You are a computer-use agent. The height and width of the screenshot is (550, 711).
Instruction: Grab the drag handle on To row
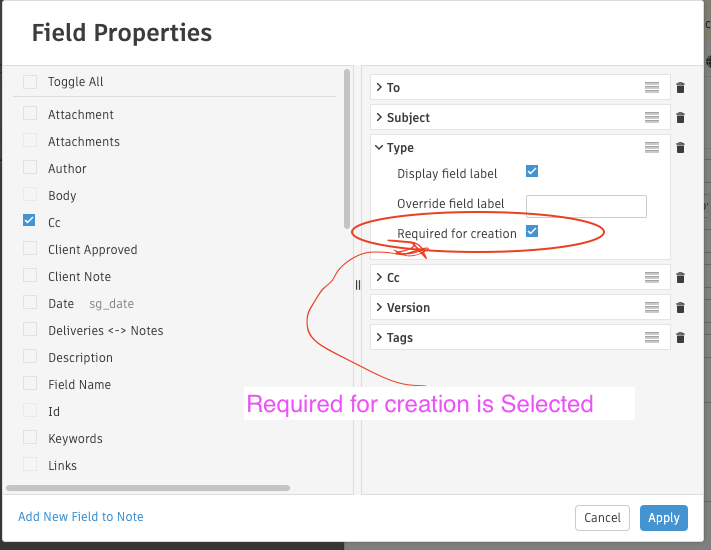652,88
